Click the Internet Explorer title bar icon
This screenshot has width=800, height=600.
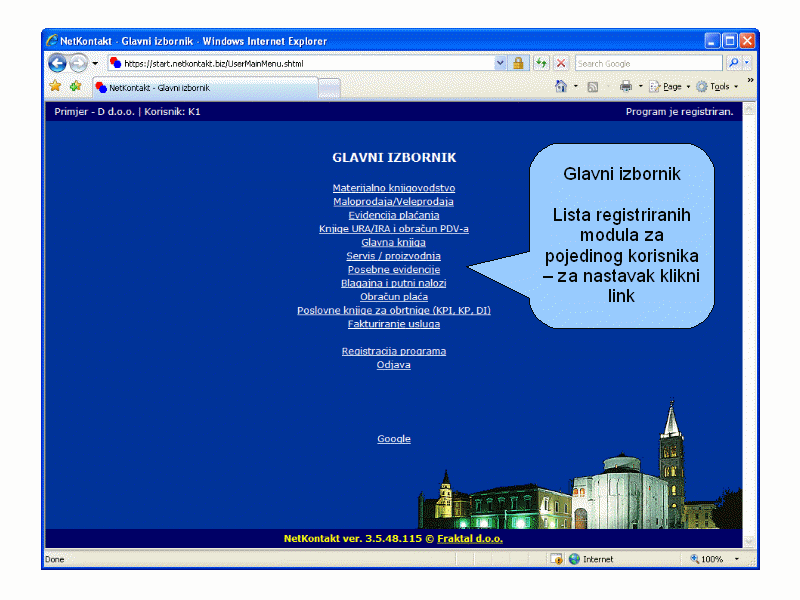click(52, 40)
